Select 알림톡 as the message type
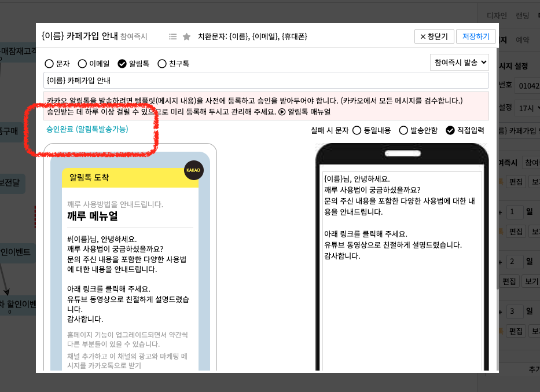Screen dimensions: 540x392 [122, 64]
